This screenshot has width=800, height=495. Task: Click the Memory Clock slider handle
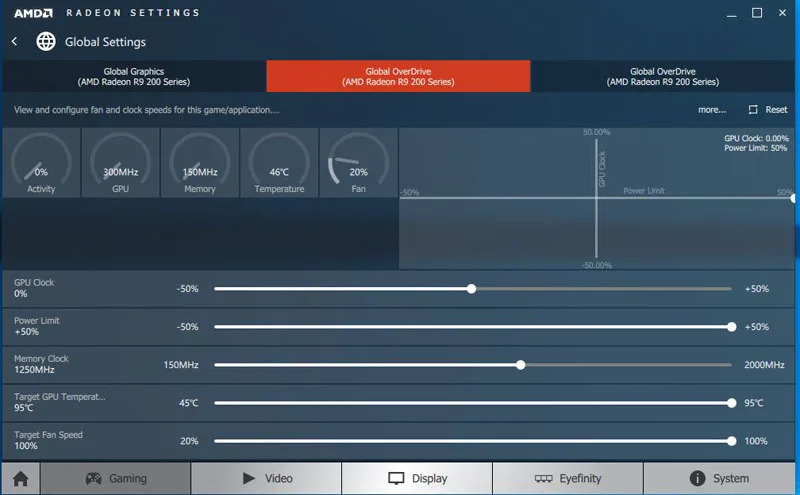pos(521,365)
